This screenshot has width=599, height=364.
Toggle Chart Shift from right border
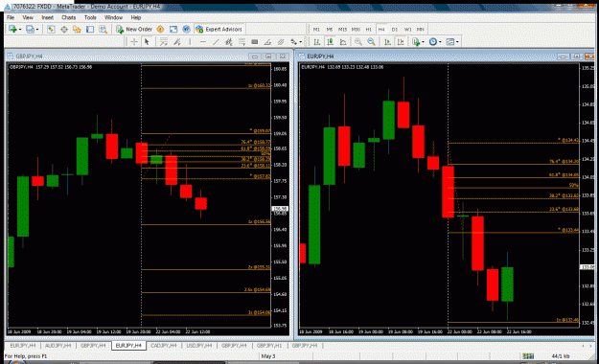[401, 41]
